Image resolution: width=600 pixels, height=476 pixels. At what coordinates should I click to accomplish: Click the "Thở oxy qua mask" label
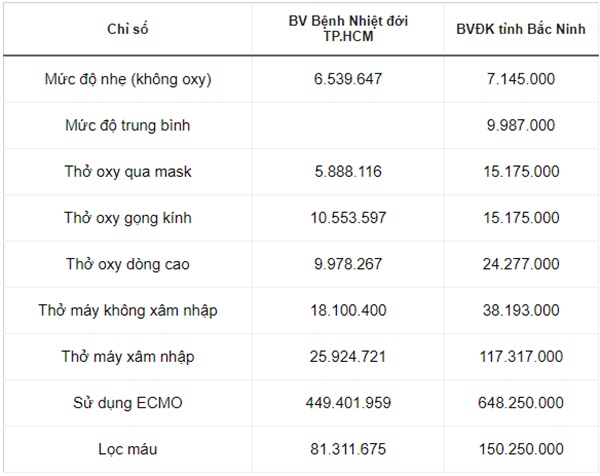127,172
